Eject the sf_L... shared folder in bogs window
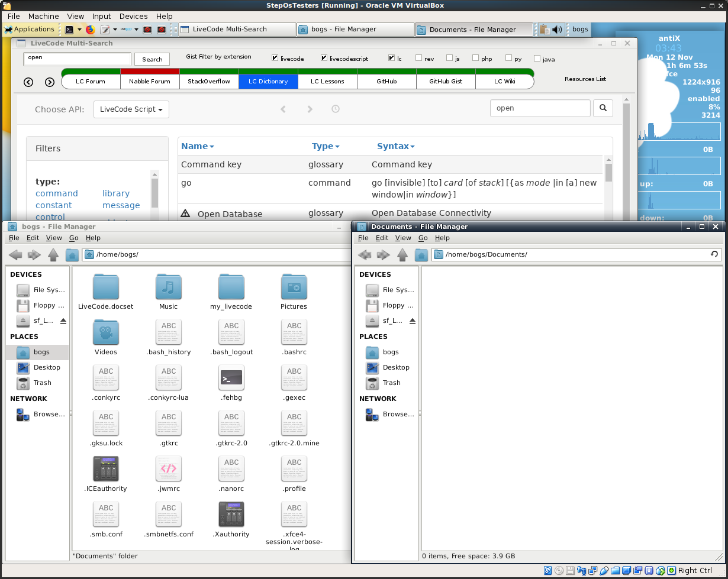The height and width of the screenshot is (579, 728). click(x=63, y=321)
